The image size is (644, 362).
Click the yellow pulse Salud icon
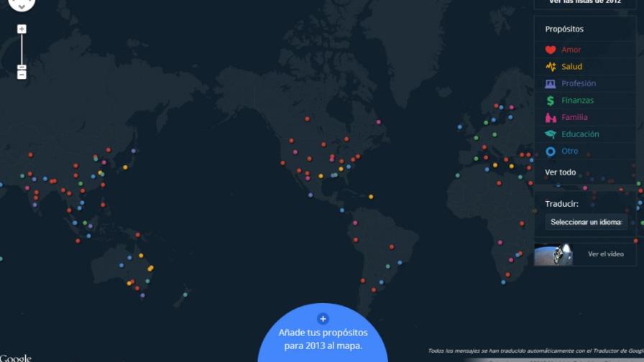coord(551,67)
